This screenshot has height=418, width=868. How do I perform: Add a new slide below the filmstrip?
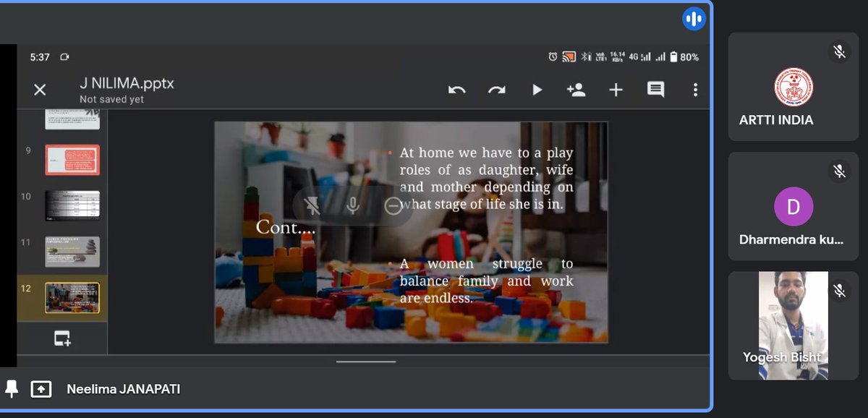62,338
